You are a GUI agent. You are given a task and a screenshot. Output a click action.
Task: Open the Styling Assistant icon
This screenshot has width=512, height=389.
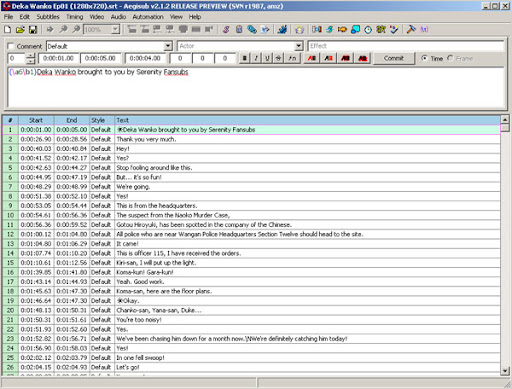pyautogui.click(x=330, y=30)
